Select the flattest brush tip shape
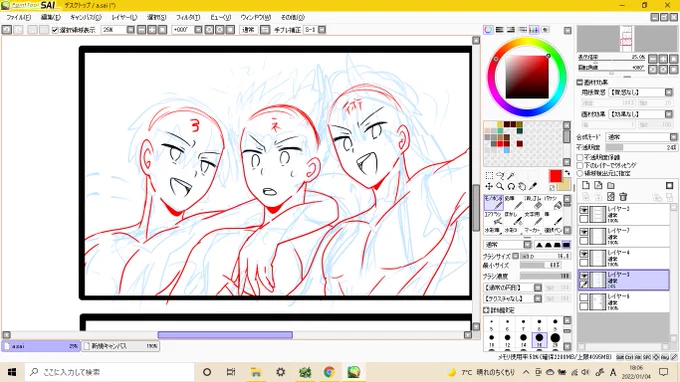The height and width of the screenshot is (382, 680). (566, 245)
